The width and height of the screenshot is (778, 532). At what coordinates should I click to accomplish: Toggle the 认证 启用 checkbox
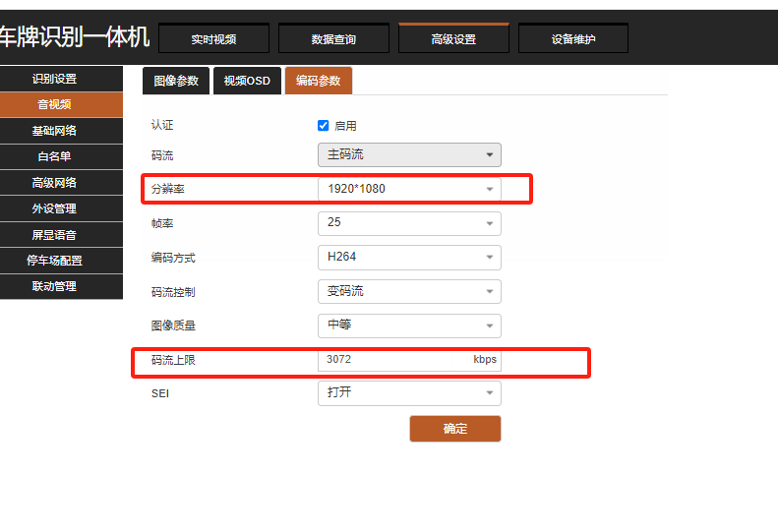pyautogui.click(x=324, y=126)
